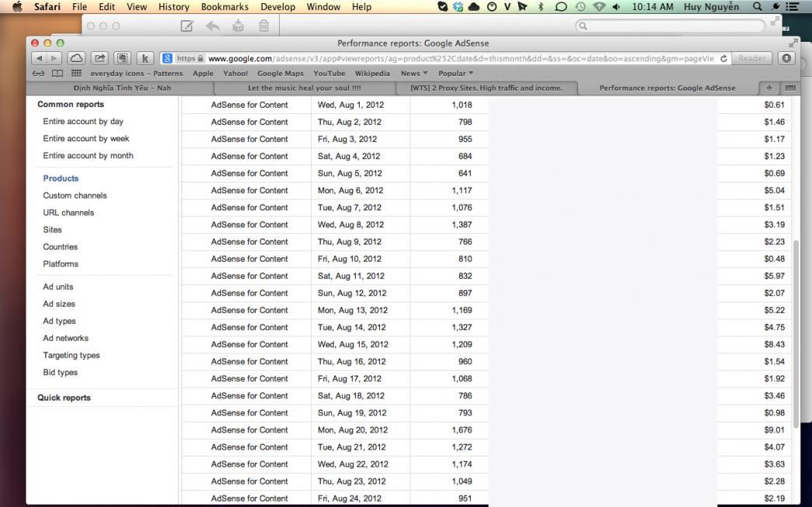The image size is (812, 507).
Task: Open the URL channels report
Action: 68,212
